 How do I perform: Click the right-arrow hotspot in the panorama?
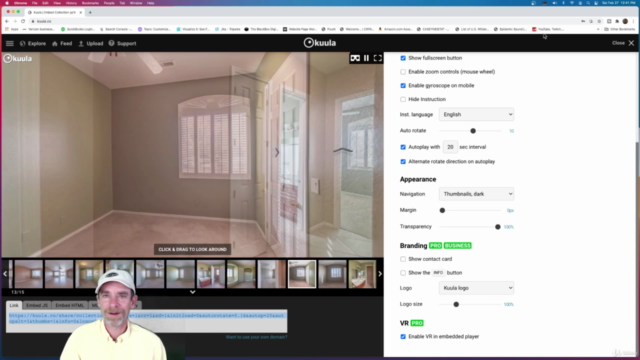(x=277, y=153)
